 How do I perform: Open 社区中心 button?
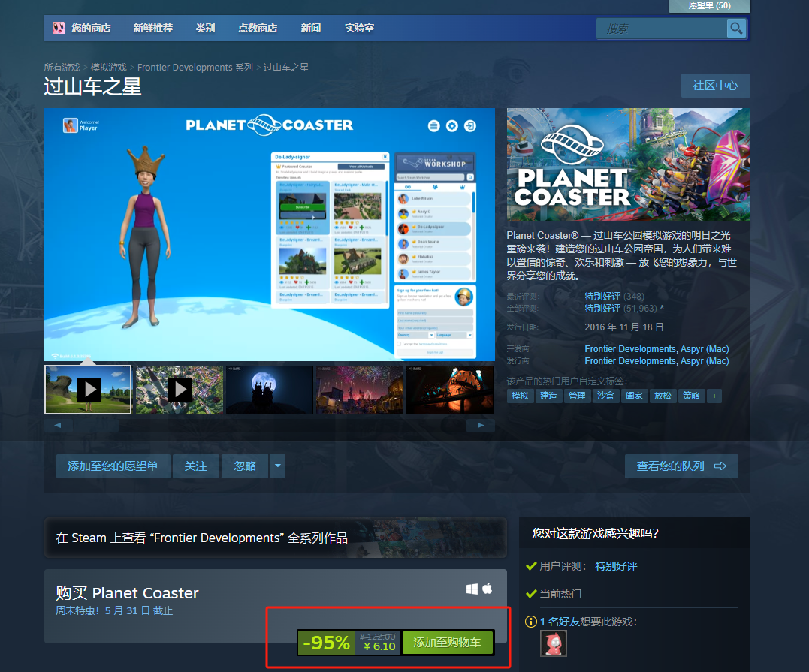[x=715, y=86]
